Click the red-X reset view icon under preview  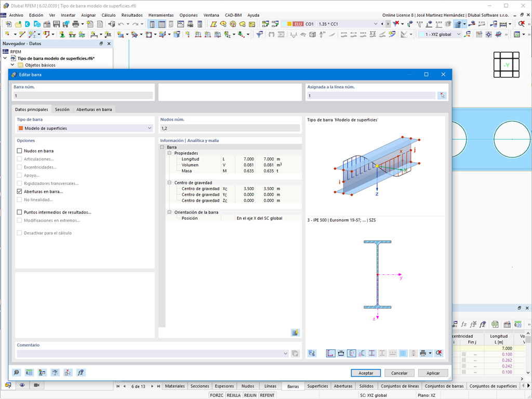[x=438, y=353]
